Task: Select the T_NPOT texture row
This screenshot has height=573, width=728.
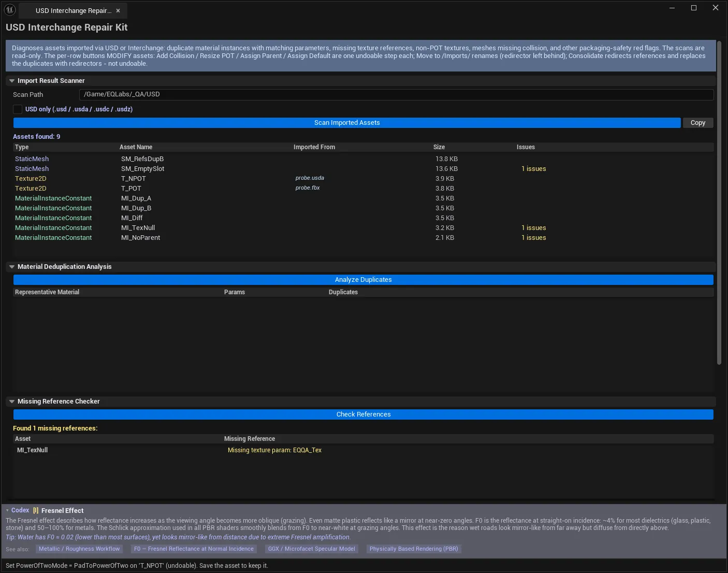Action: [363, 179]
